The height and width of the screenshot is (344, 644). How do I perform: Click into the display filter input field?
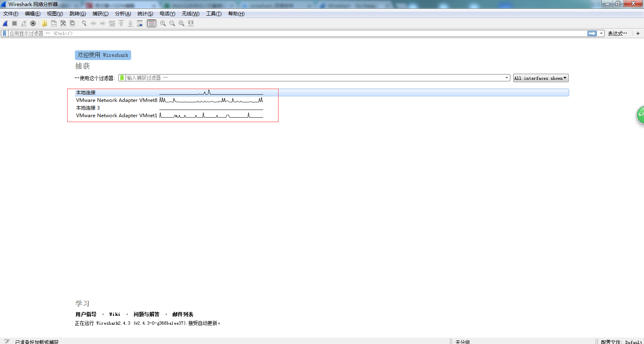297,33
